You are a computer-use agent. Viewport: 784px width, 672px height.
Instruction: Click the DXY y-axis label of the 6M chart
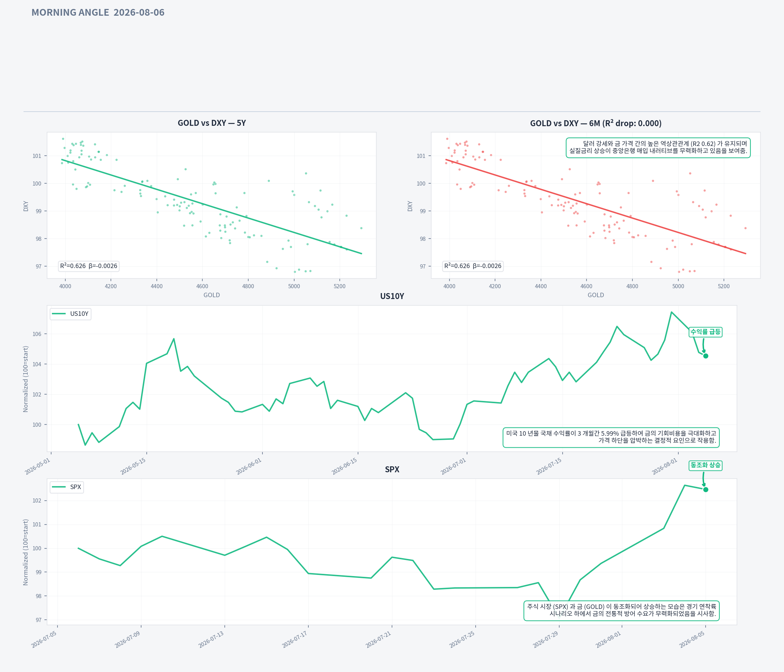coord(410,206)
